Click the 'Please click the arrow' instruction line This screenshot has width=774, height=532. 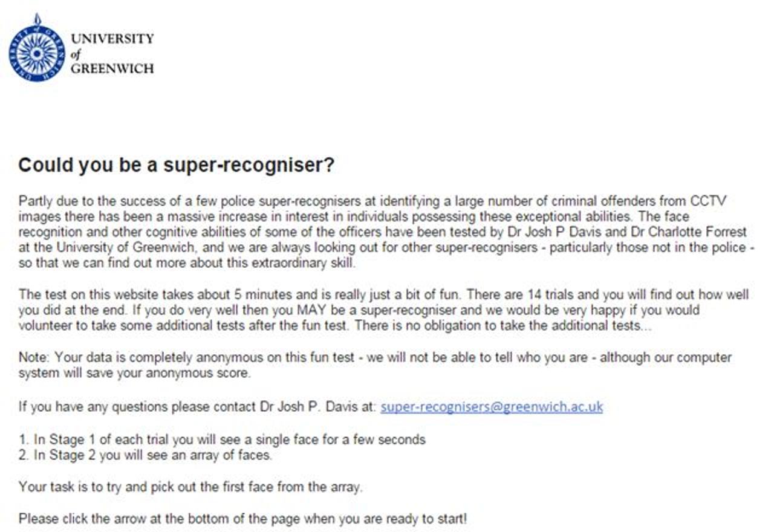242,519
